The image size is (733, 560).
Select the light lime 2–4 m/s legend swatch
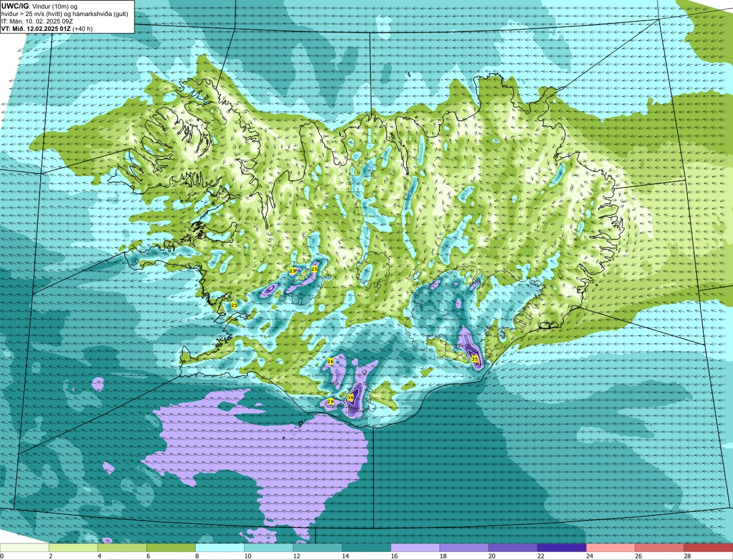point(73,547)
